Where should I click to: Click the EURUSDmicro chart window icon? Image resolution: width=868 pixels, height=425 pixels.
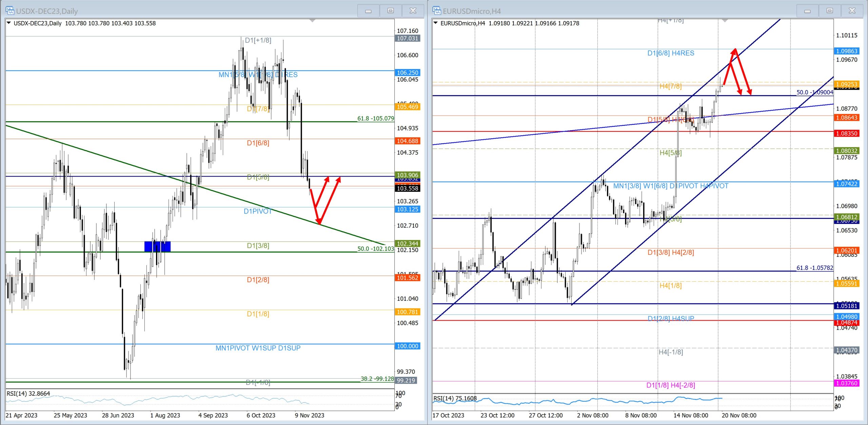pyautogui.click(x=436, y=11)
